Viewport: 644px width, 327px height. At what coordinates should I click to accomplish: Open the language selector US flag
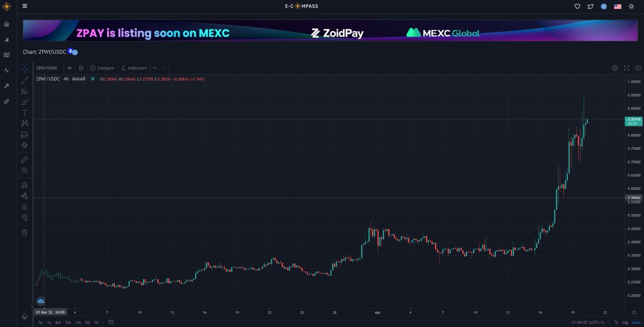[618, 6]
